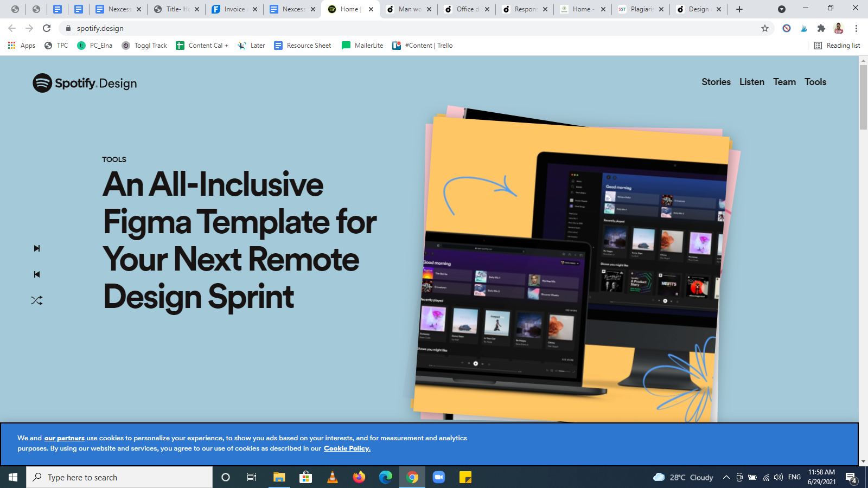Screen dimensions: 868x488
Task: Open Microsoft Edge from taskbar
Action: click(x=385, y=477)
